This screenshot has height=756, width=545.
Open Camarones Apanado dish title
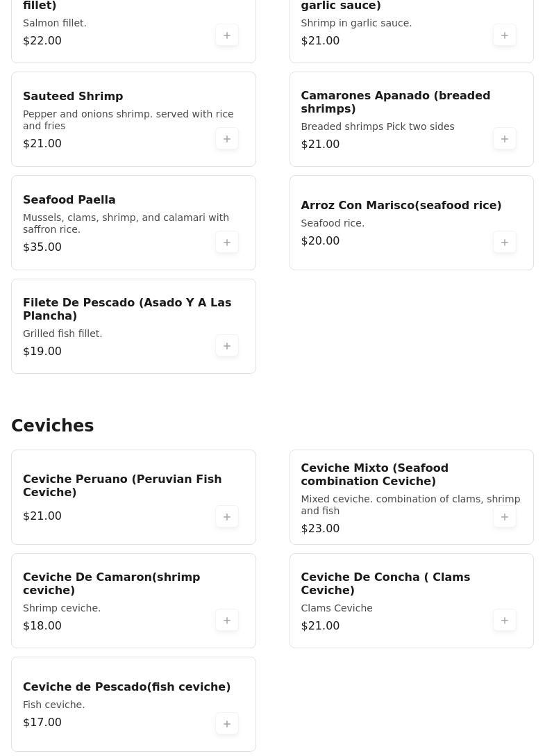395,102
